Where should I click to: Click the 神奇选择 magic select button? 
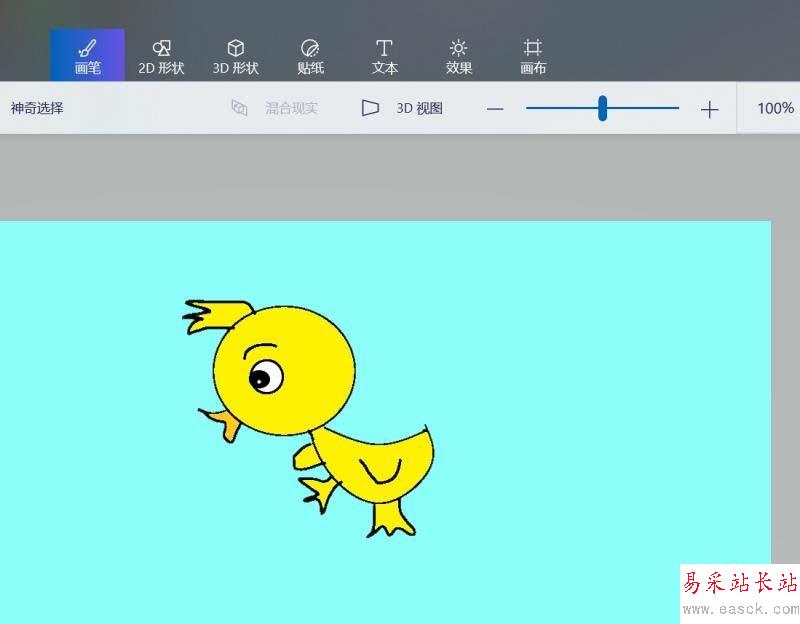37,108
